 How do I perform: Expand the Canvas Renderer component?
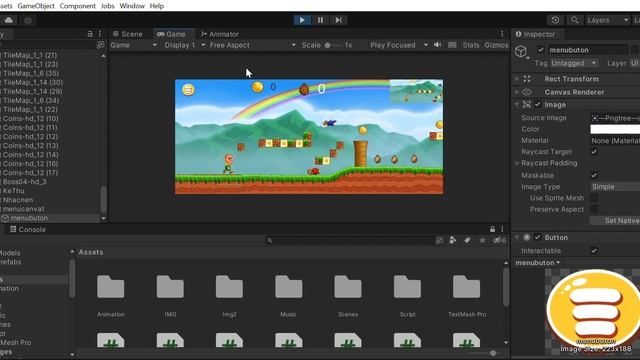coord(517,92)
